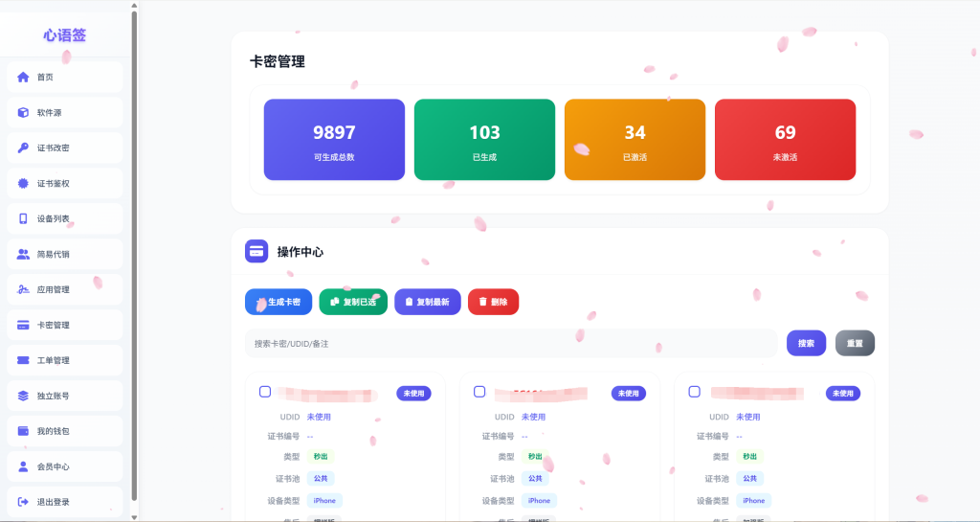980x522 pixels.
Task: Select 退出登录 to log out
Action: click(64, 501)
